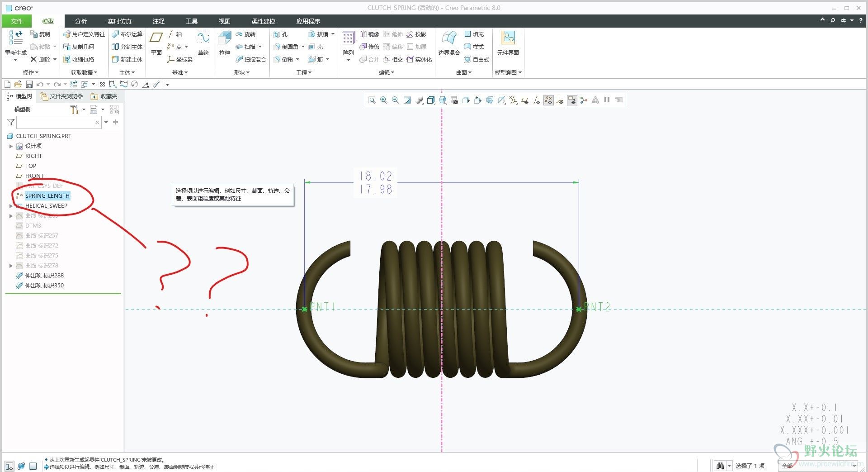Open the 收藏夹 panel tab
This screenshot has height=472, width=868.
(104, 96)
